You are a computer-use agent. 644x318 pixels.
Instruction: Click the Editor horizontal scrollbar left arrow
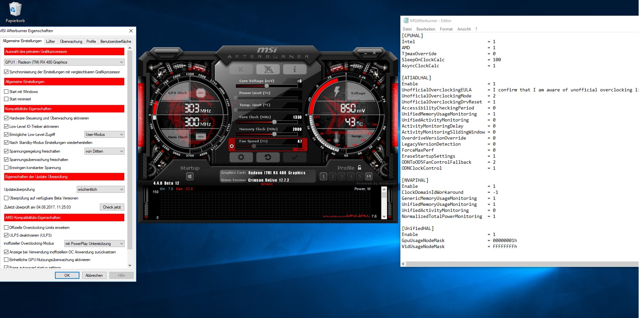(403, 264)
